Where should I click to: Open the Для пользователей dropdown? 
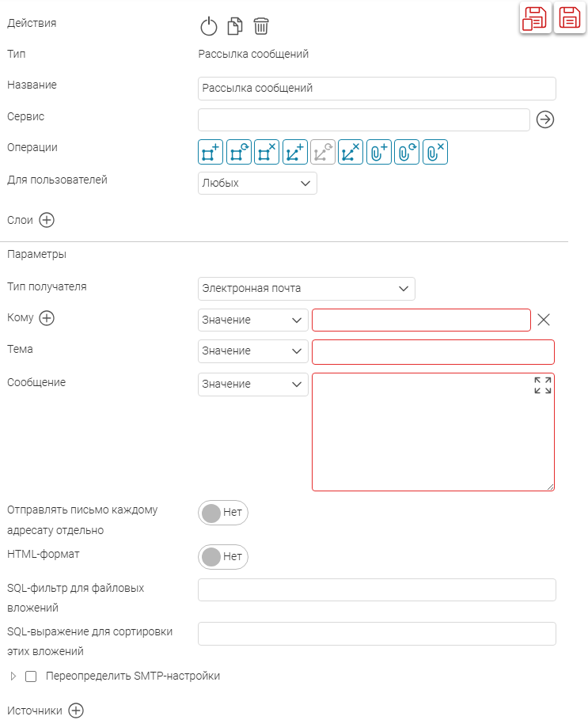coord(257,184)
